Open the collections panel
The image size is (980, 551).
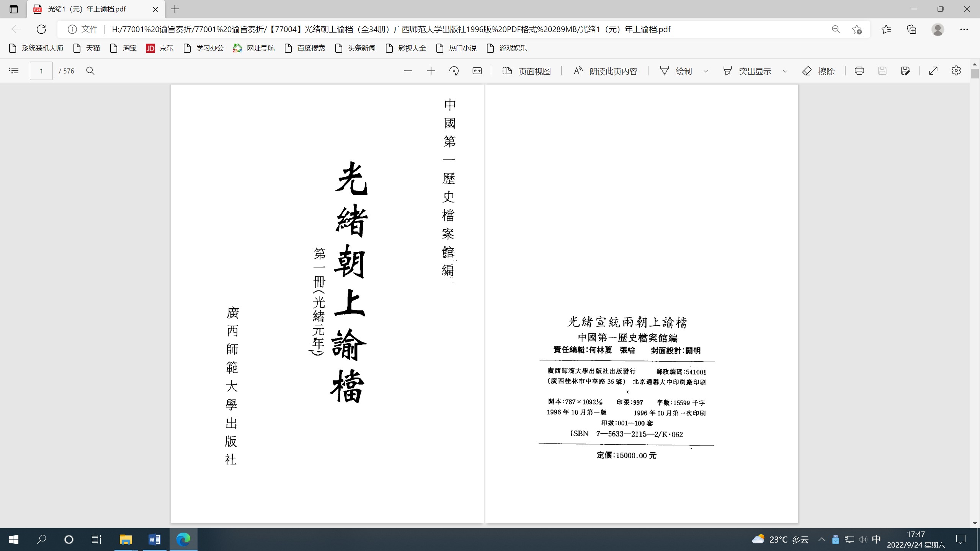[x=912, y=29]
